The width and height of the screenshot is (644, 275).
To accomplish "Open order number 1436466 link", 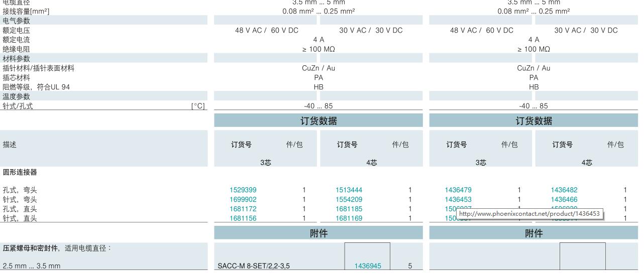I will point(564,200).
